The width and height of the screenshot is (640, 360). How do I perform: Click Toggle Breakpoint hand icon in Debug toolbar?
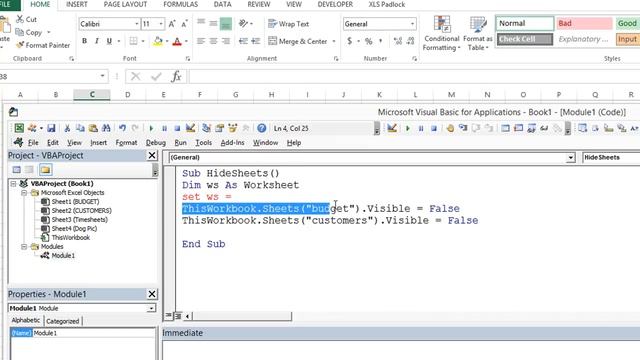[450, 128]
